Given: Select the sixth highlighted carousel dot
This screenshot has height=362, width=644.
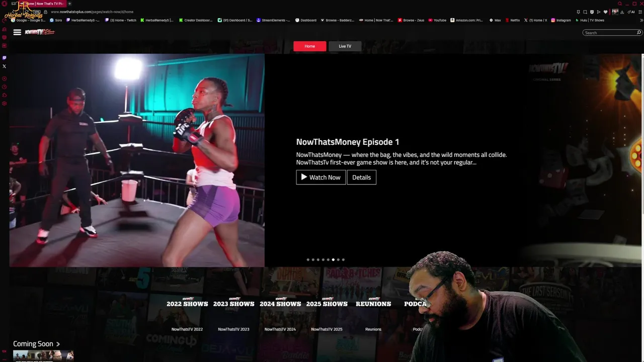Looking at the screenshot, I should tap(333, 260).
